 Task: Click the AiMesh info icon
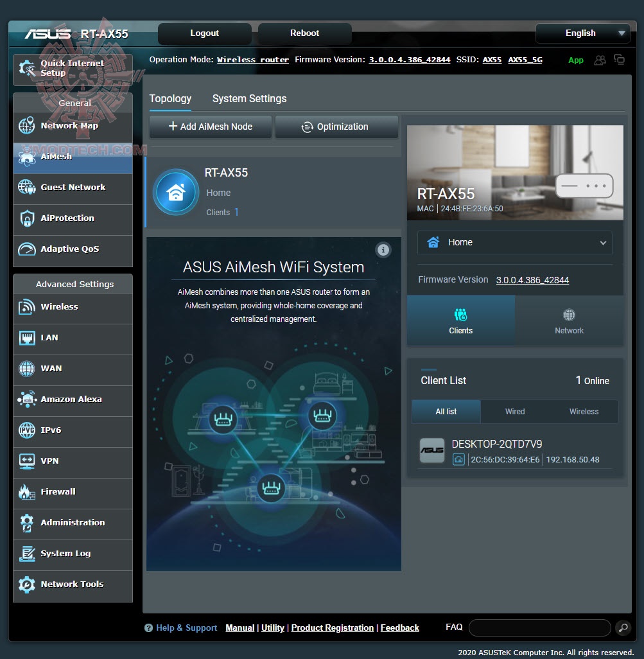coord(383,250)
